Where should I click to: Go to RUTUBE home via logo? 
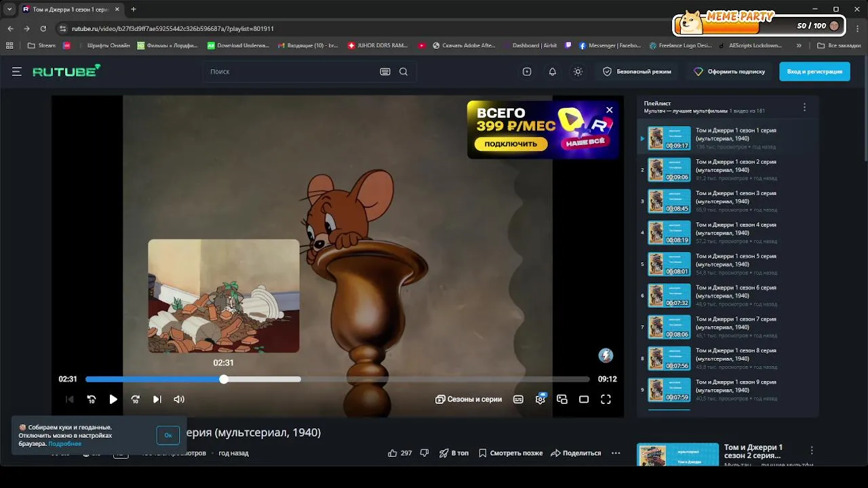tap(66, 70)
